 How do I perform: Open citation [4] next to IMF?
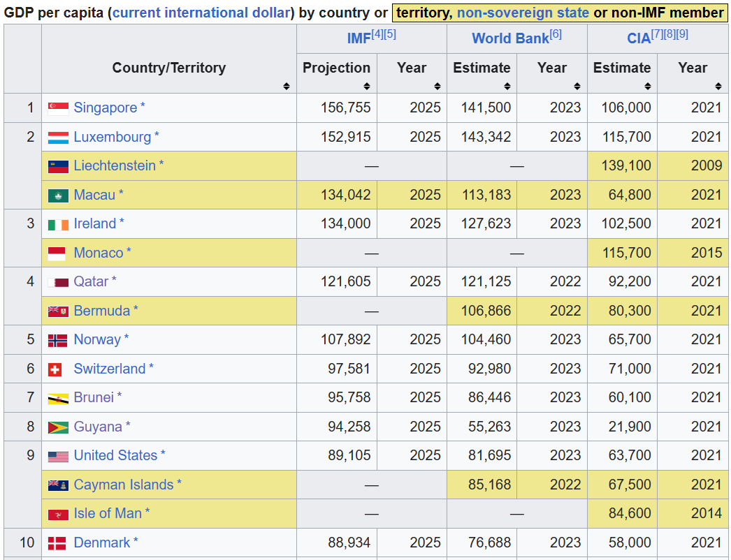pyautogui.click(x=377, y=34)
